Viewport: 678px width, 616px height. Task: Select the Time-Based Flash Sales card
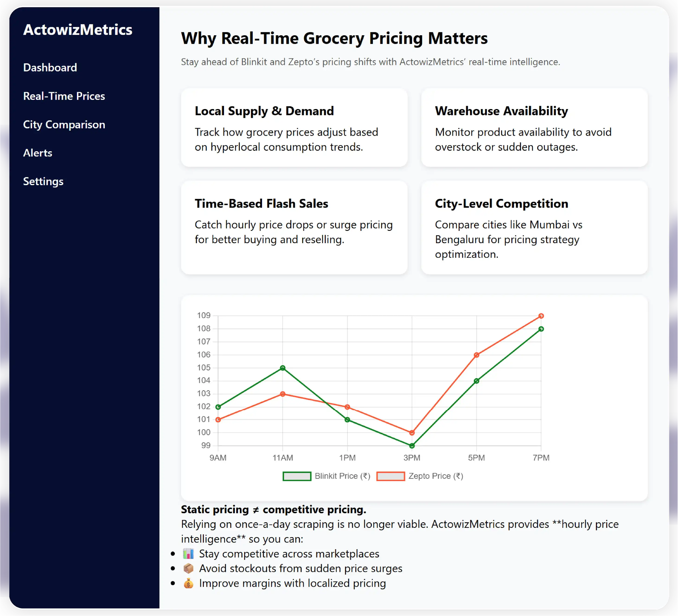point(294,227)
